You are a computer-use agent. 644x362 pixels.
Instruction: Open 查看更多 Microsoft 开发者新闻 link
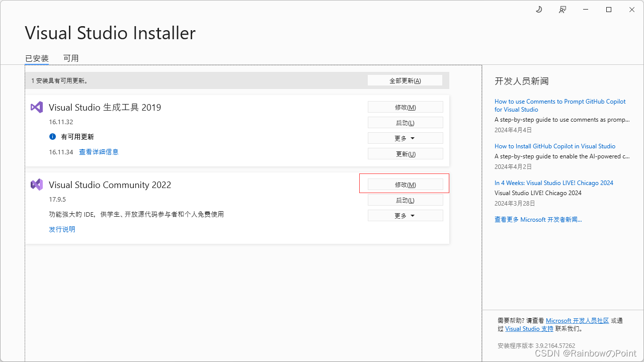point(538,220)
